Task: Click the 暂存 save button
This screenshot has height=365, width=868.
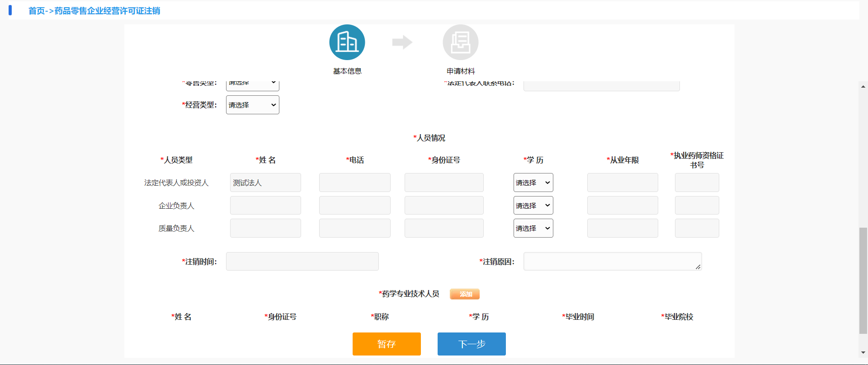Action: (387, 344)
